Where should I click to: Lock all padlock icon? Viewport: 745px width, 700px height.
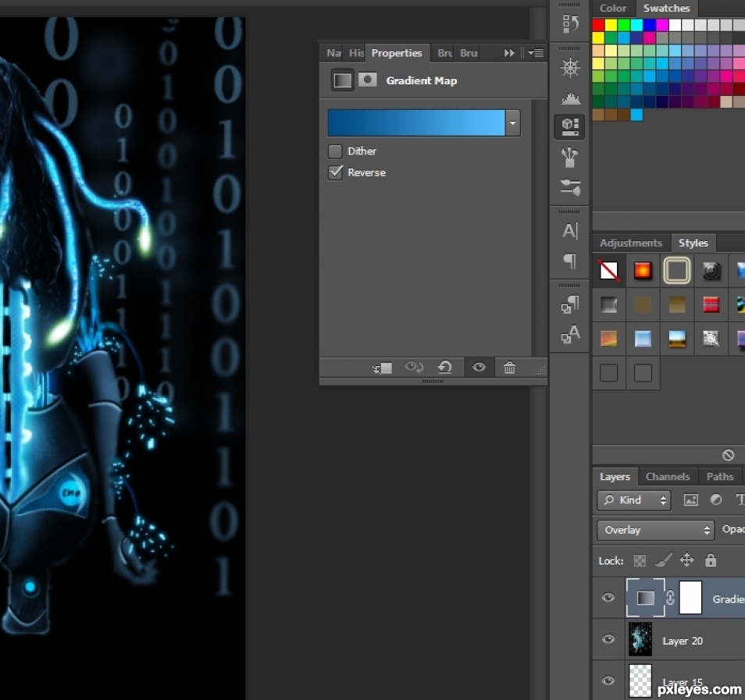click(x=711, y=560)
